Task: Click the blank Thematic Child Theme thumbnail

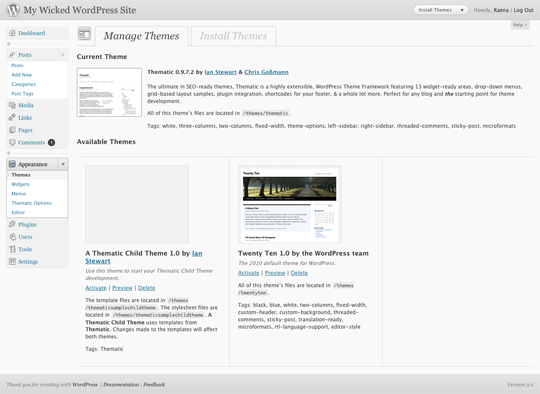Action: (x=137, y=204)
